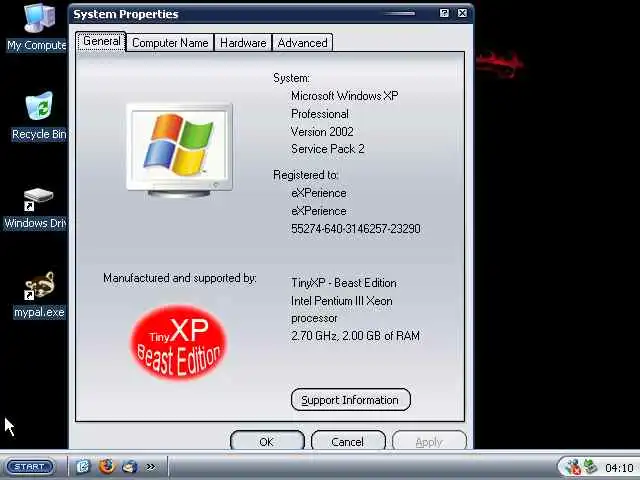The height and width of the screenshot is (480, 640).
Task: Click the taskbar clock showing 04:10
Action: click(x=619, y=467)
